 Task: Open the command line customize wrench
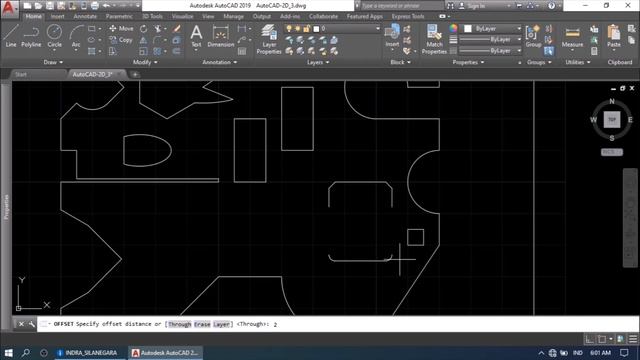31,324
